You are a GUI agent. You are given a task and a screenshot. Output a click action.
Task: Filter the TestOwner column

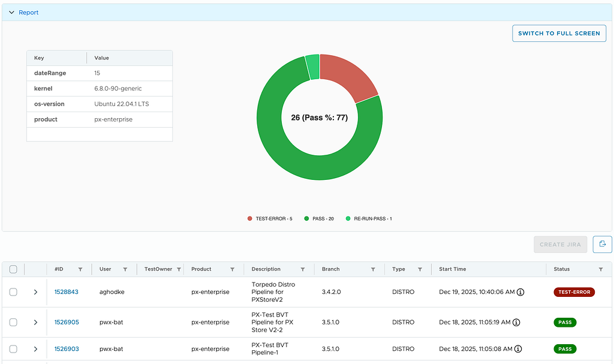[x=179, y=270]
